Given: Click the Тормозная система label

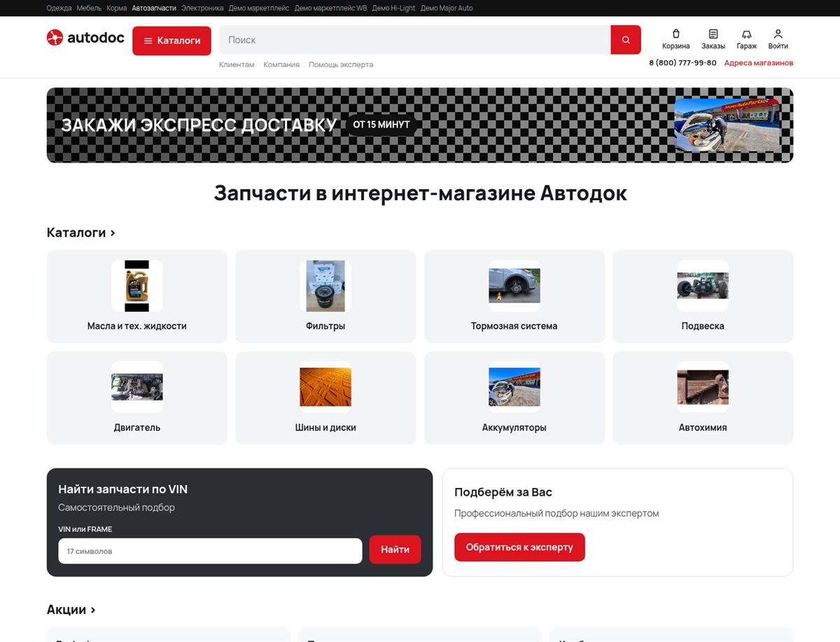Looking at the screenshot, I should tap(514, 326).
